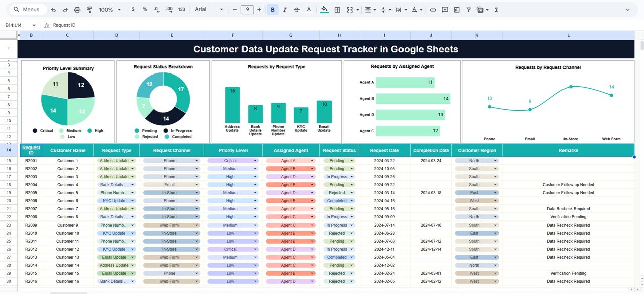Format selection as percent
This screenshot has height=294, width=644.
tap(144, 9)
